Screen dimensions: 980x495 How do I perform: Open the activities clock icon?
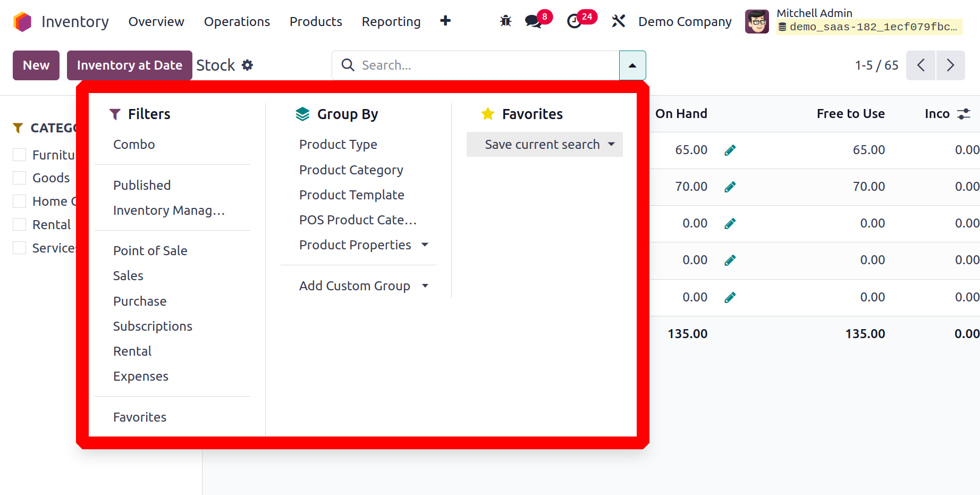click(x=575, y=21)
